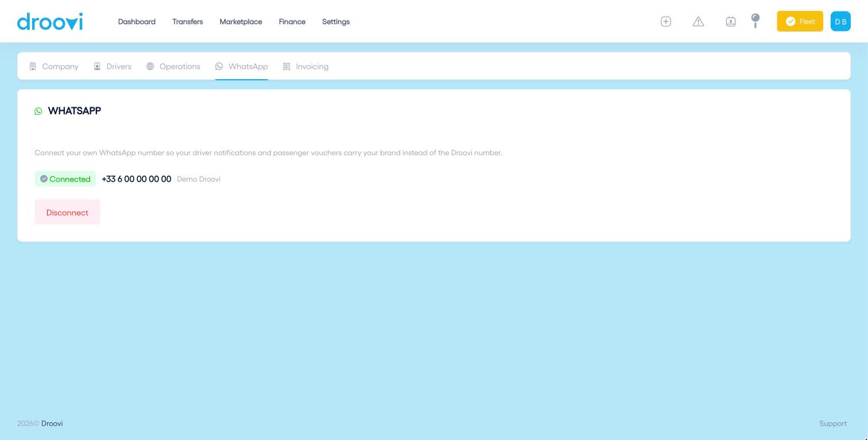The image size is (868, 440).
Task: Click the Support link in the footer
Action: click(833, 423)
